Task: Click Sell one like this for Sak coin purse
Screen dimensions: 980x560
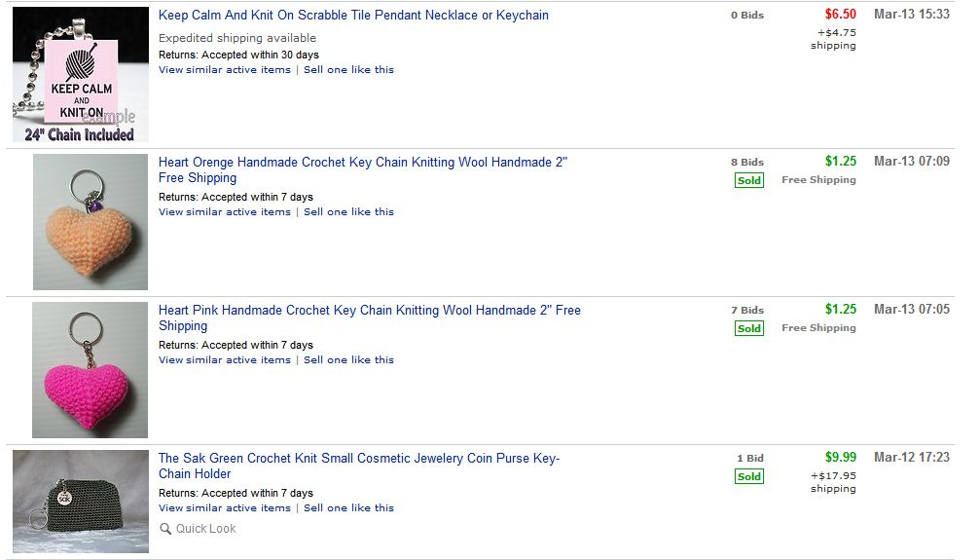Action: tap(348, 507)
